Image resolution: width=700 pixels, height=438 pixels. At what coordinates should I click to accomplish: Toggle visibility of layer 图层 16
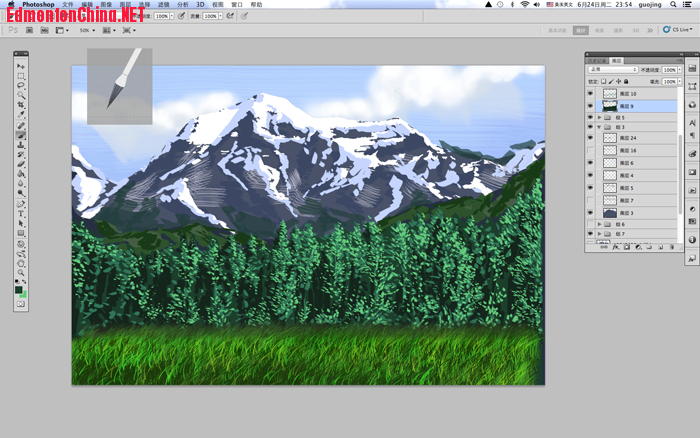(x=590, y=150)
